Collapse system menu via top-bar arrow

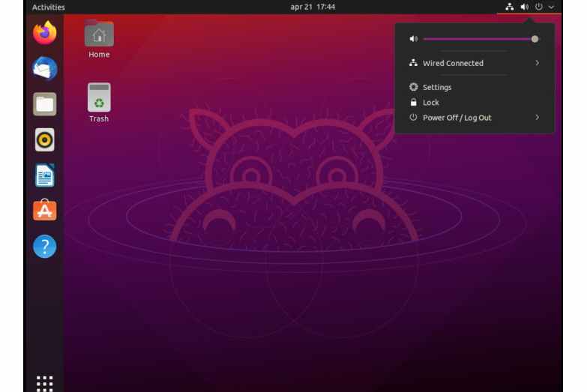(x=551, y=7)
